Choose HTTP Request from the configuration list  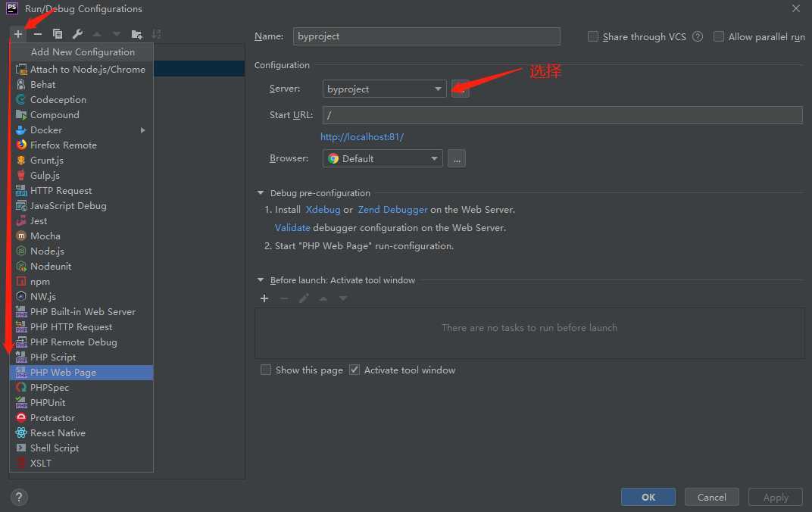pos(81,191)
